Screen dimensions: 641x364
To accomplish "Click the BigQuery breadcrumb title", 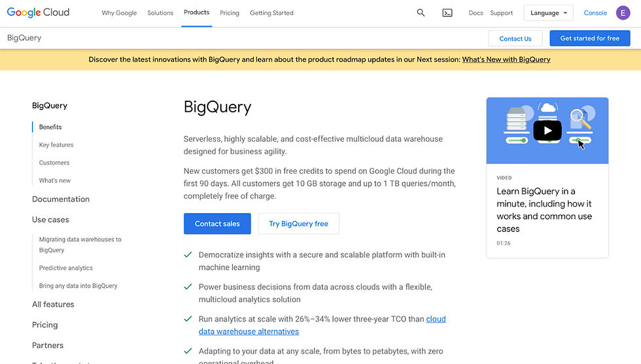I will pos(24,38).
